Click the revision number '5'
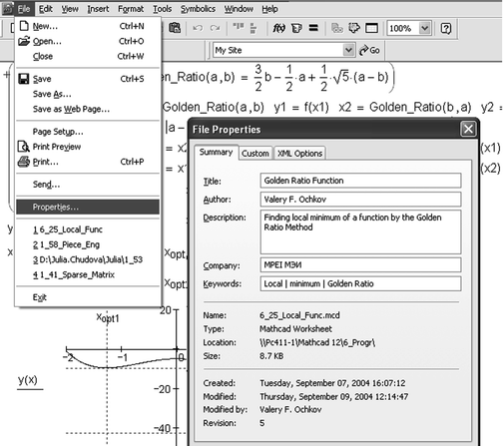Screen dimensions: 504x446 pos(262,423)
